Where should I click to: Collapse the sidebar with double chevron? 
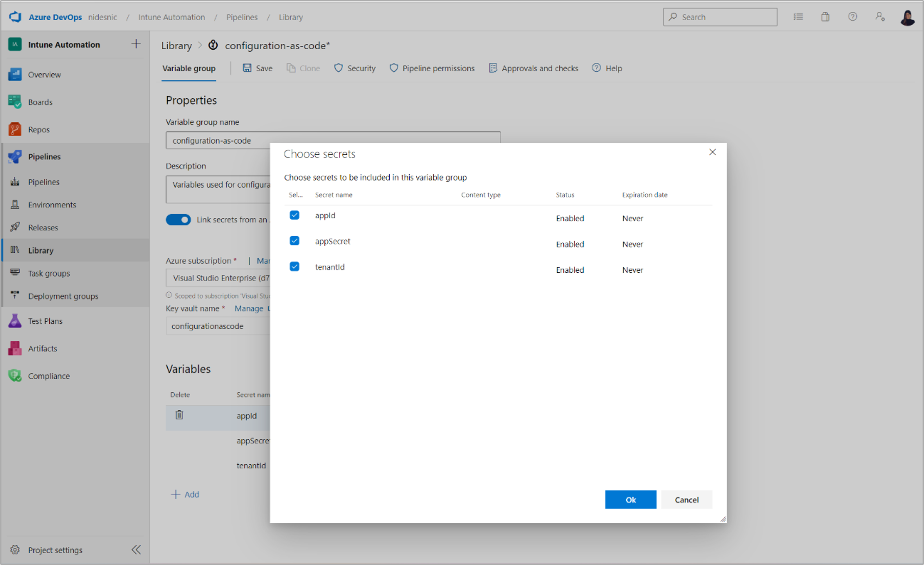click(x=136, y=550)
